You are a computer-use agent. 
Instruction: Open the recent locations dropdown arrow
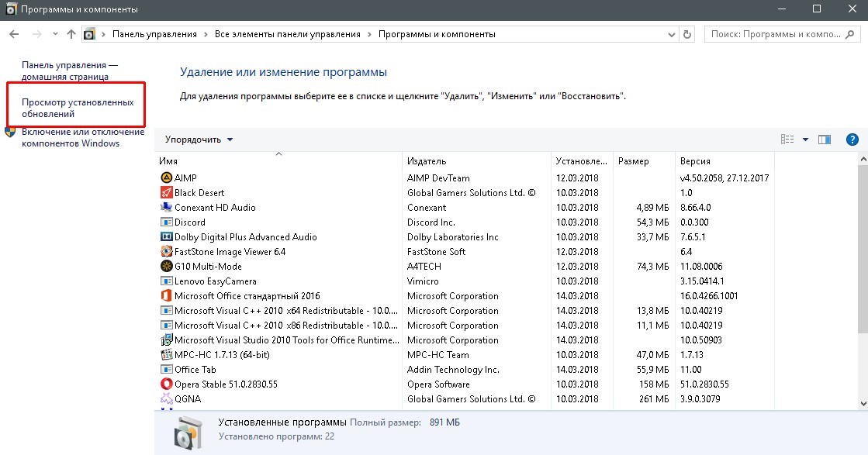[x=55, y=34]
